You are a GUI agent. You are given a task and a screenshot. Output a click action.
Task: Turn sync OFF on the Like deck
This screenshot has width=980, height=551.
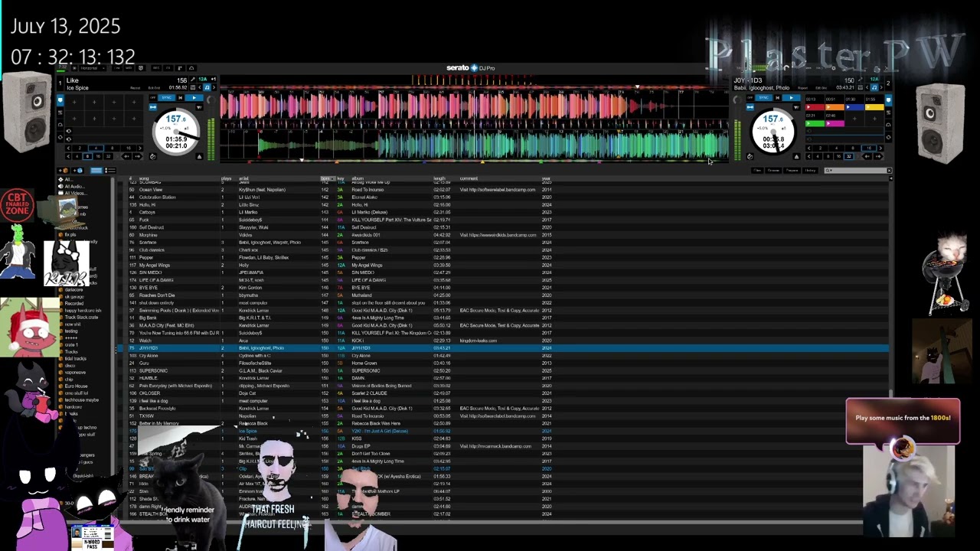[153, 98]
